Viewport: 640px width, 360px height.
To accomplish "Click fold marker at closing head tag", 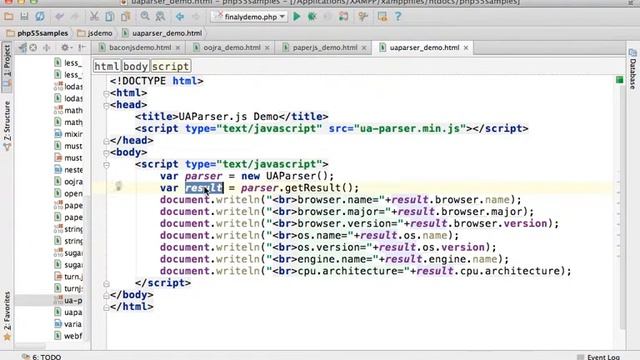I will click(x=106, y=141).
